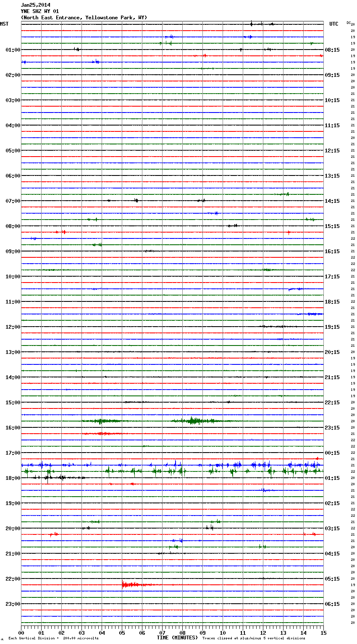
Task: Select the '23:00' MST time label
Action: click(x=13, y=604)
